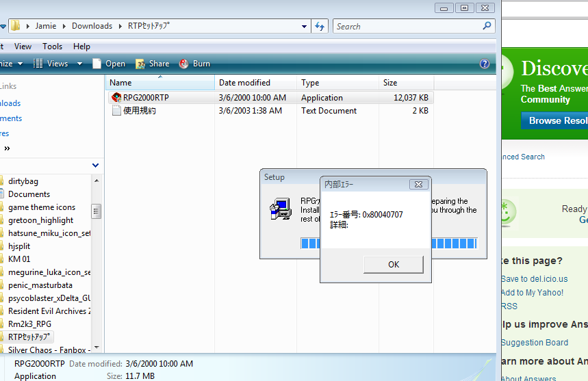This screenshot has height=381, width=588.
Task: Click Add to My Yahoo! link
Action: pos(532,293)
